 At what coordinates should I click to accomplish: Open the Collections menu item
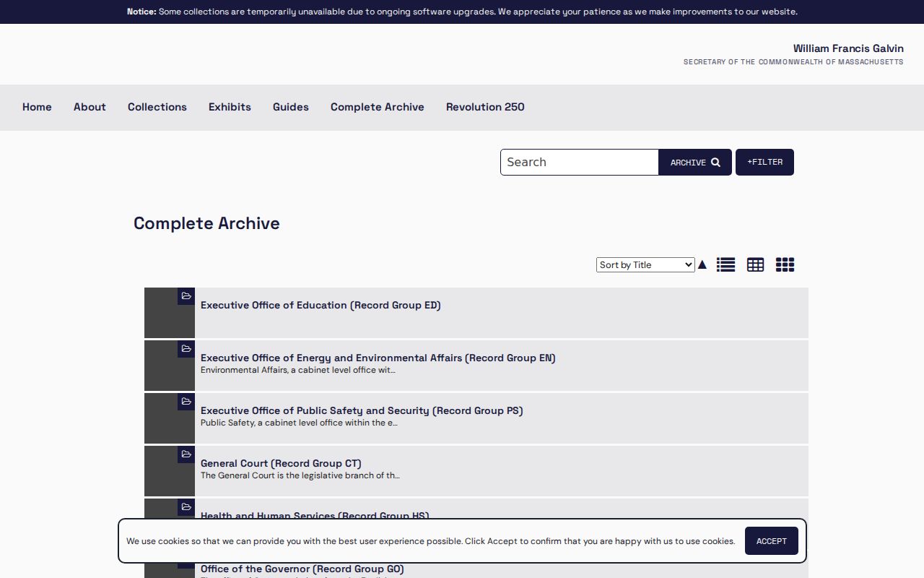157,107
